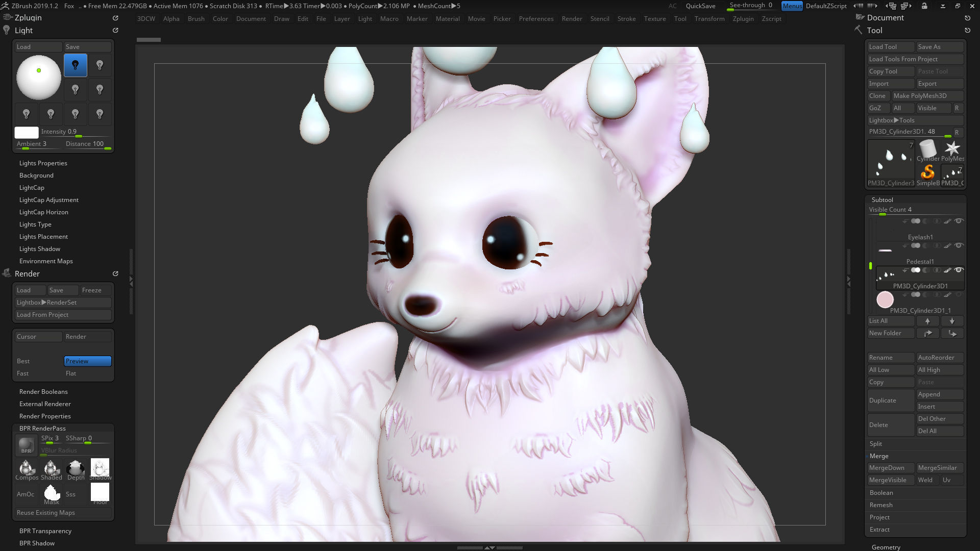980x551 pixels.
Task: Select the SimpleBrush tool icon
Action: click(x=927, y=174)
